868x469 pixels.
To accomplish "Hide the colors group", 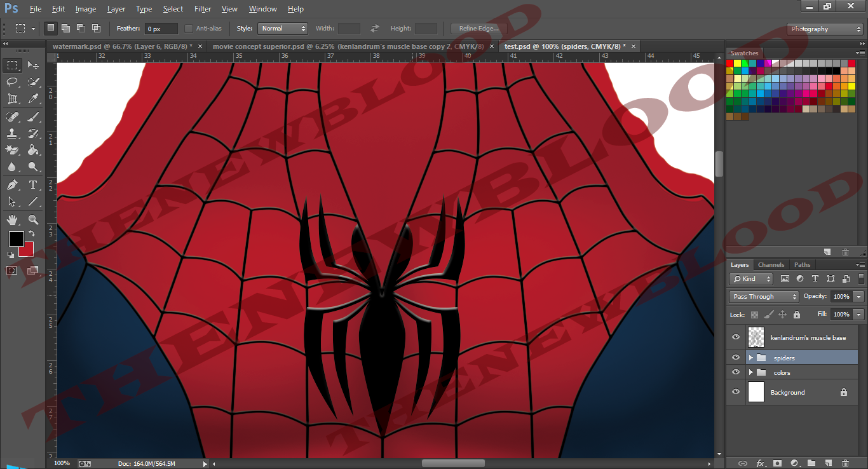I will [x=736, y=372].
